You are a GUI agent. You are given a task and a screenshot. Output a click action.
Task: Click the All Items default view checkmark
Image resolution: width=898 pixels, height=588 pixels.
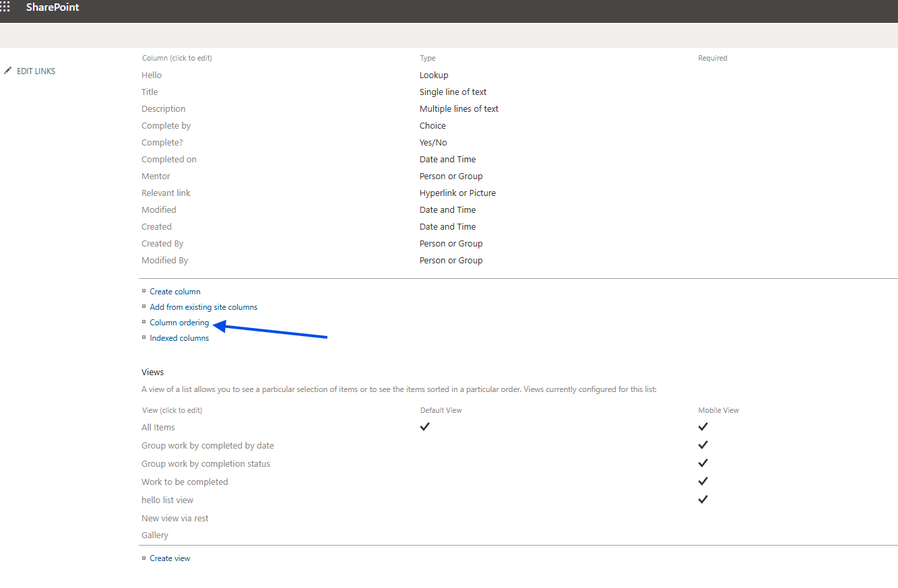424,427
